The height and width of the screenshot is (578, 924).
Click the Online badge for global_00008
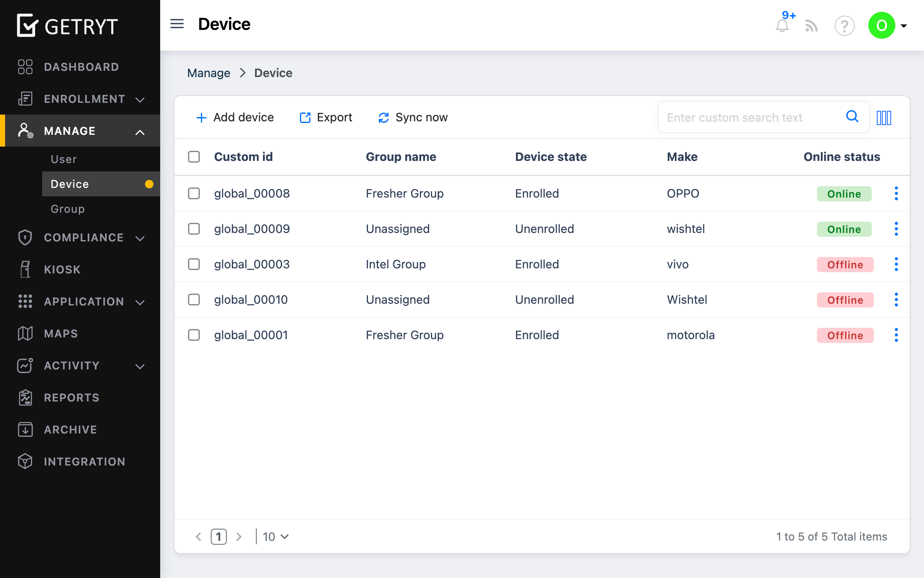(x=844, y=194)
